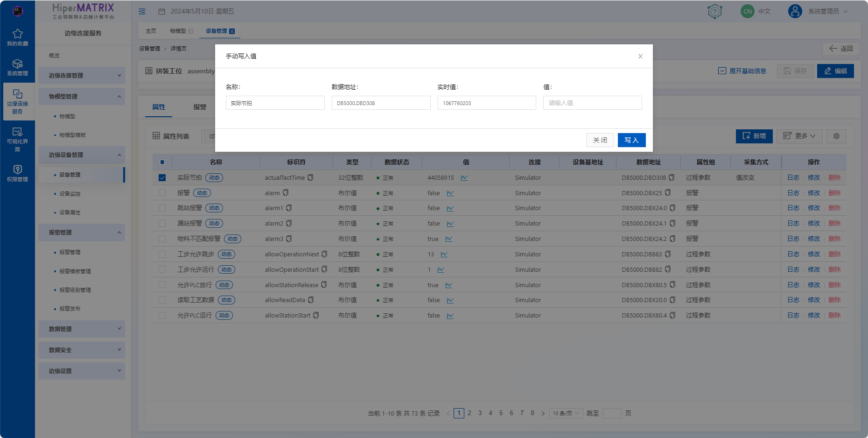Viewport: 868px width, 438px height.
Task: Open the 10 条/页 page size dropdown
Action: pos(566,413)
